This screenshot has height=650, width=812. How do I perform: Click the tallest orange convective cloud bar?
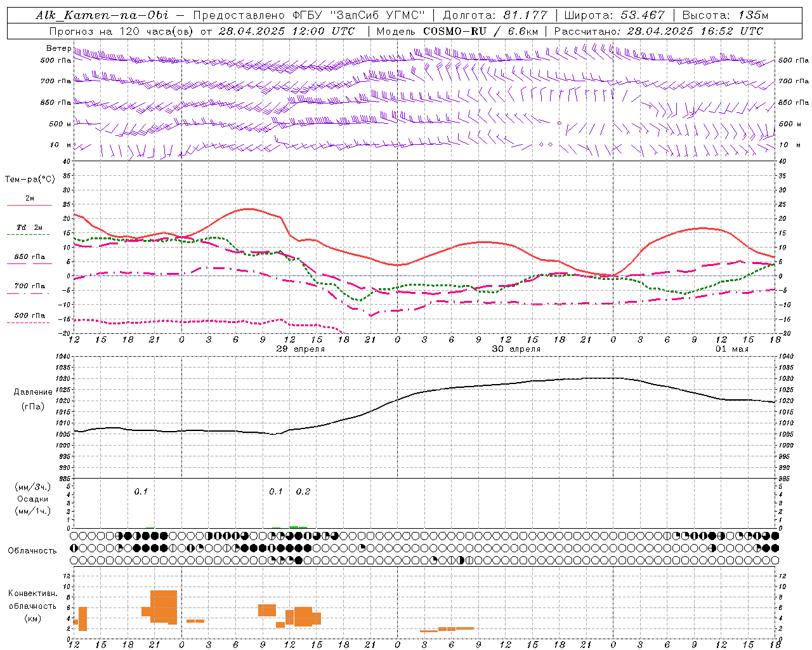(164, 606)
